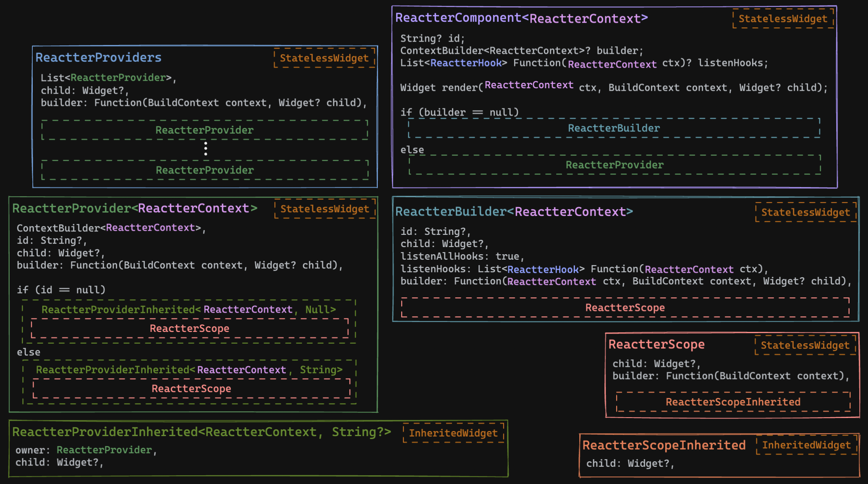The width and height of the screenshot is (868, 484).
Task: Select the ReactterBuilder dashed box
Action: [614, 128]
